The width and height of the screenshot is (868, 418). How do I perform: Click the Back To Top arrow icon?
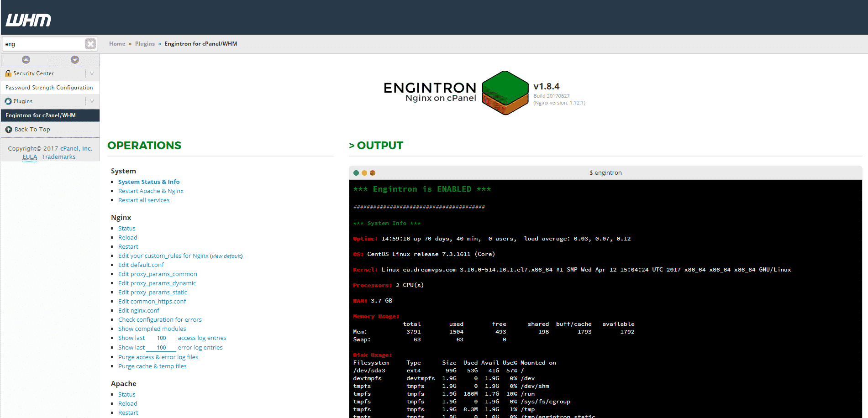click(9, 130)
